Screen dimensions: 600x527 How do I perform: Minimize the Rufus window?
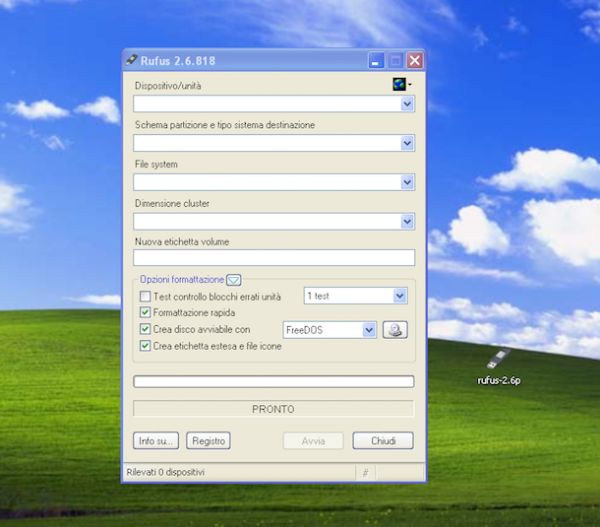[x=377, y=61]
